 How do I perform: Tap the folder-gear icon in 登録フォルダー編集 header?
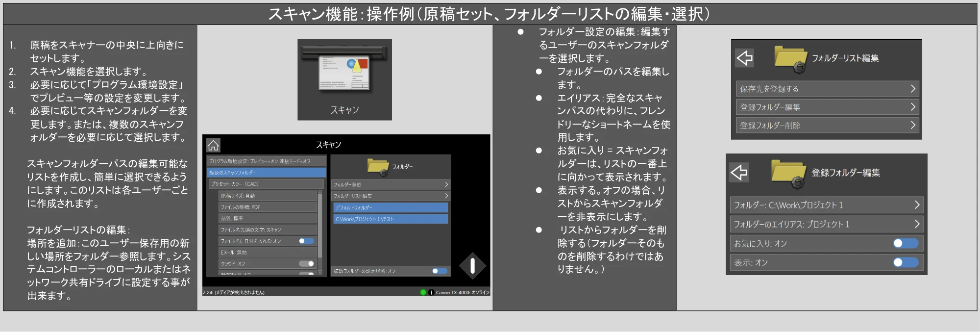click(788, 175)
